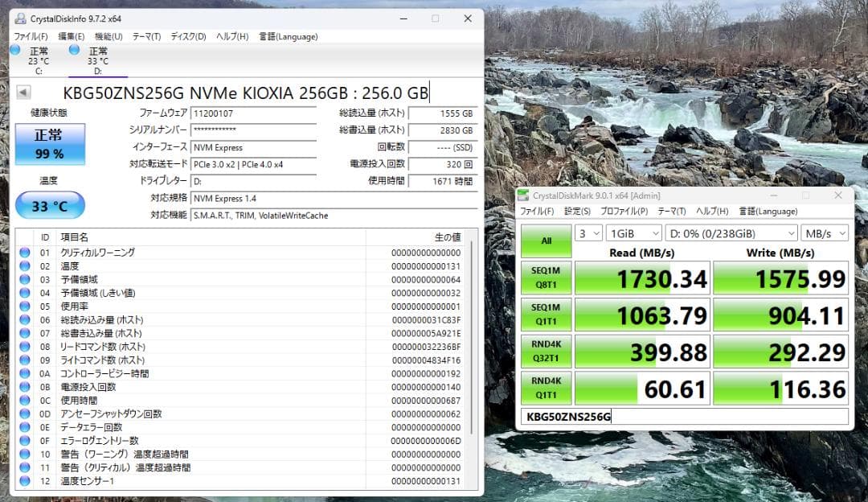Image resolution: width=868 pixels, height=502 pixels.
Task: Start the RND4K Q32T1 benchmark
Action: 547,351
